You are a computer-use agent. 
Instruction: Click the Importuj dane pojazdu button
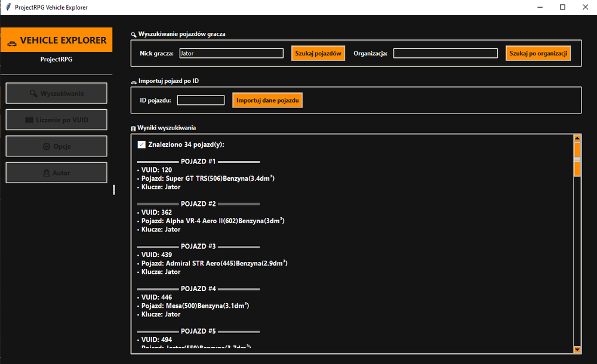(x=267, y=100)
